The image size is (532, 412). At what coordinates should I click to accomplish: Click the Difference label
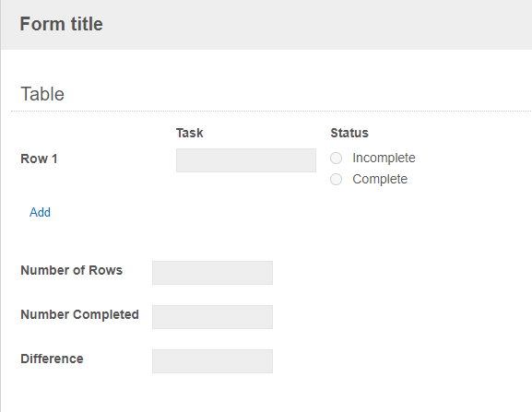click(x=52, y=359)
